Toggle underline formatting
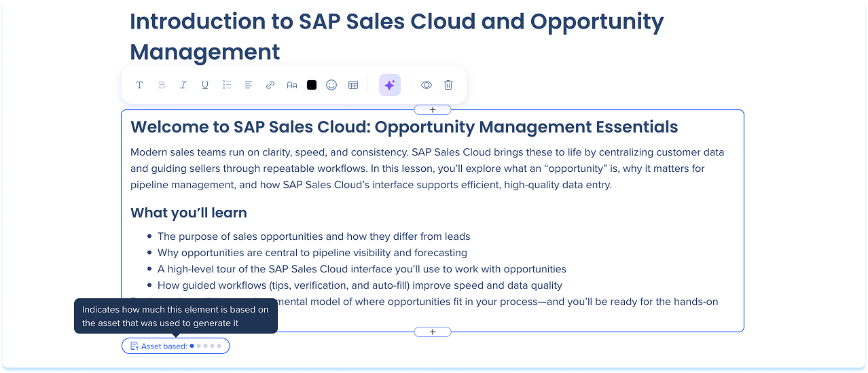 tap(205, 85)
